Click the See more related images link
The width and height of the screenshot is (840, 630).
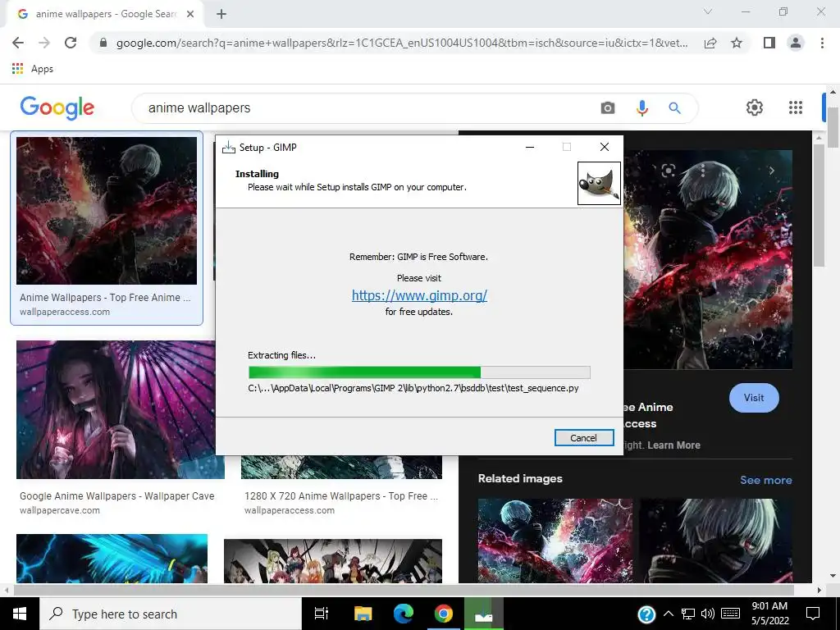pyautogui.click(x=766, y=480)
